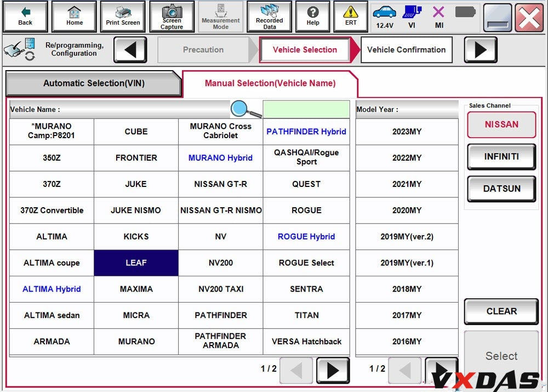Select 350Z vehicle
Image resolution: width=548 pixels, height=392 pixels.
52,158
